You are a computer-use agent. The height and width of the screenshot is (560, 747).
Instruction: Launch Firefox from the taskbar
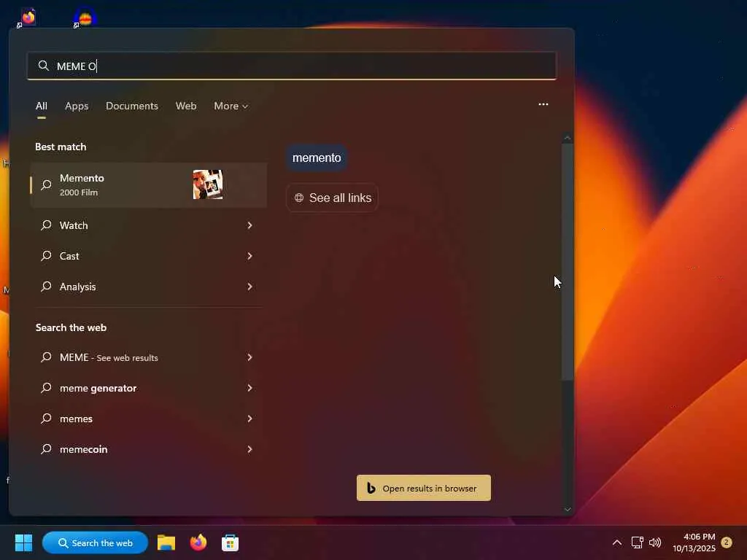(x=198, y=542)
